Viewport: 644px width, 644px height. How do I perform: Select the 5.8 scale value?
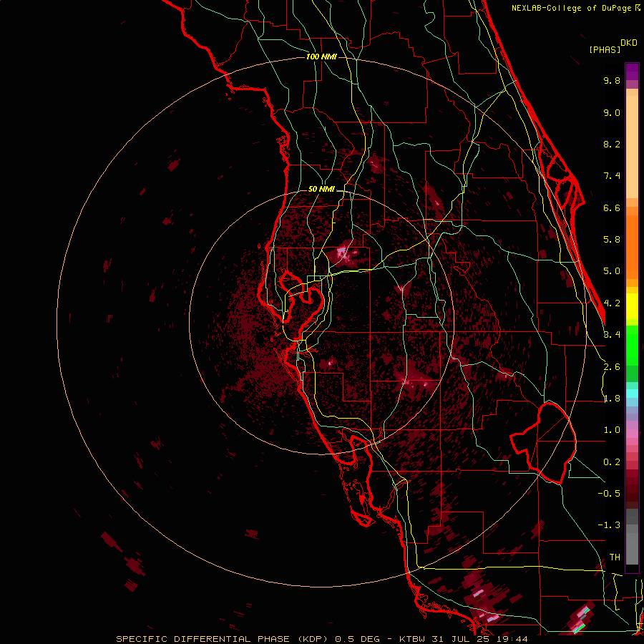(612, 239)
